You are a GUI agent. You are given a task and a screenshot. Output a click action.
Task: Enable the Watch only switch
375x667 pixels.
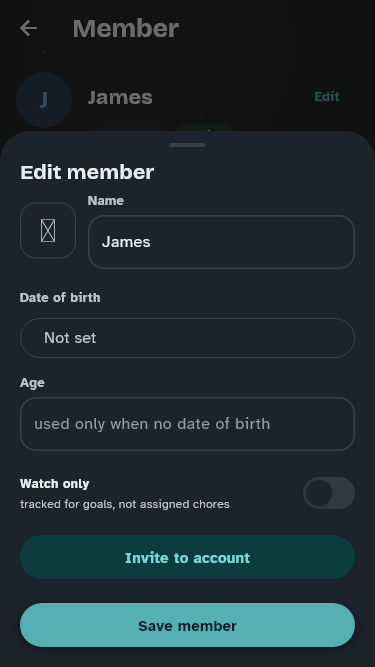tap(329, 493)
